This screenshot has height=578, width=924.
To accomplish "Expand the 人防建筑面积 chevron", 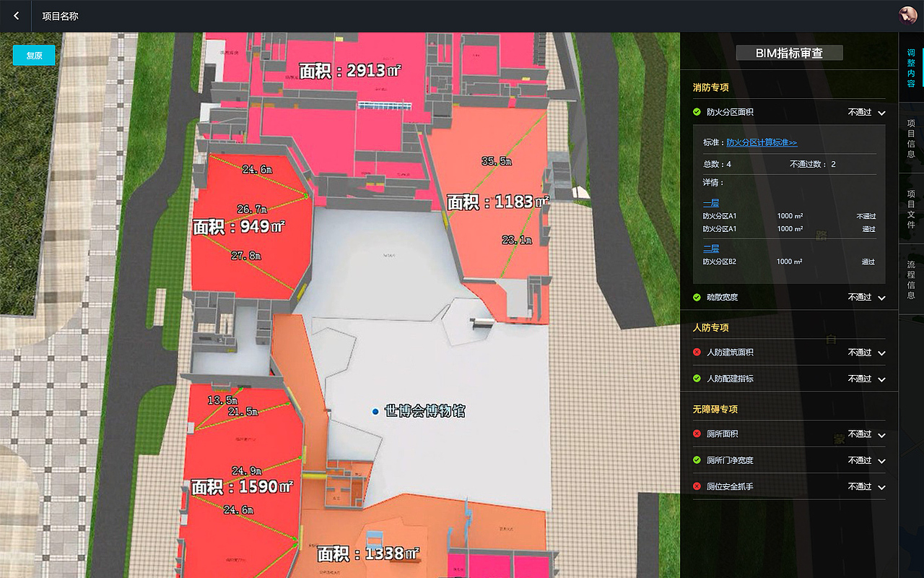I will (x=881, y=353).
